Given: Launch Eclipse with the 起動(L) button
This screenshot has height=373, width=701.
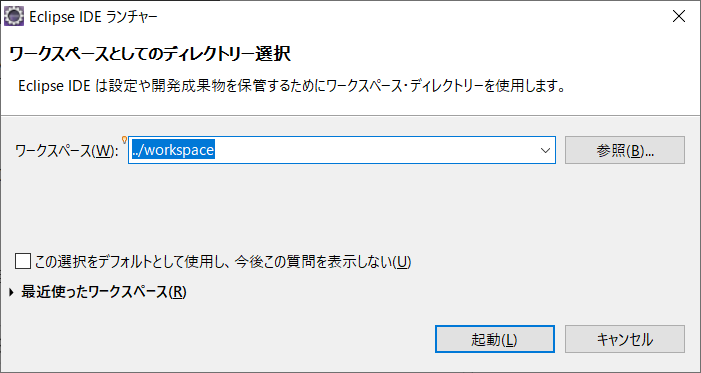Looking at the screenshot, I should point(494,339).
